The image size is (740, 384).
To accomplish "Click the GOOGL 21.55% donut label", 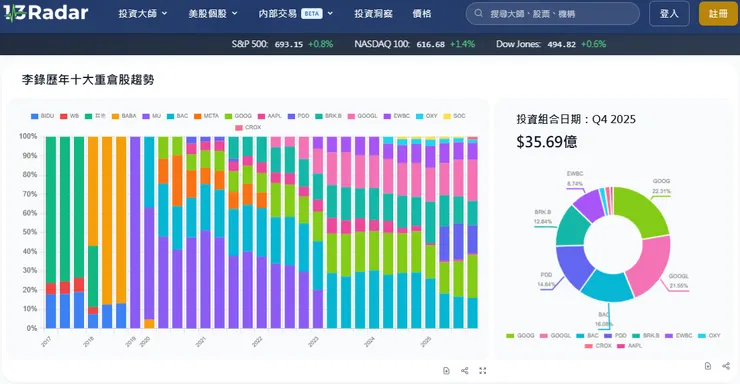I will (x=678, y=281).
